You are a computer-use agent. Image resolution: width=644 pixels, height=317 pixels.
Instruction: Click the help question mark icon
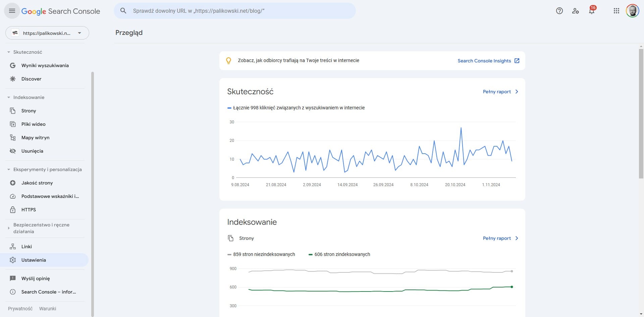click(x=559, y=11)
